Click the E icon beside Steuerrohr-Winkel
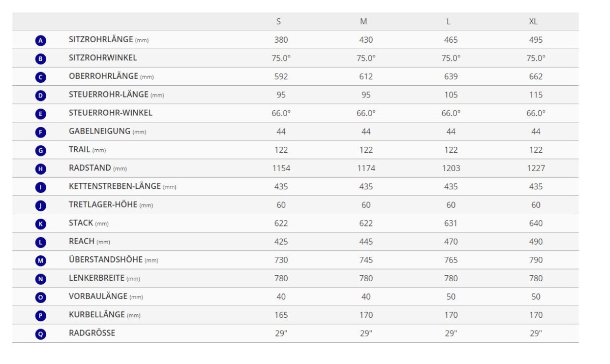The height and width of the screenshot is (364, 610). [41, 114]
